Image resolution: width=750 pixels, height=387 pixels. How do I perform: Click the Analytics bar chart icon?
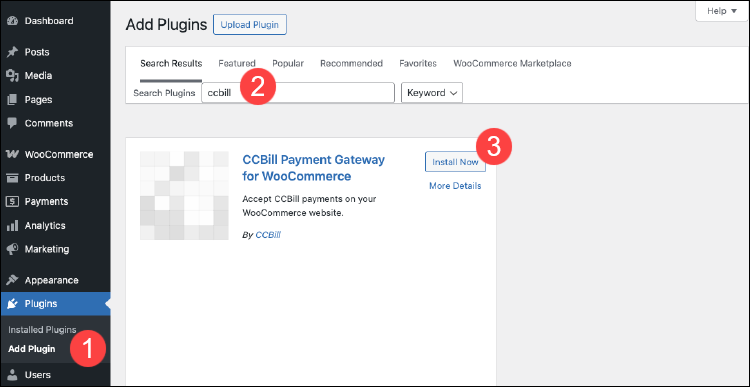(12, 225)
